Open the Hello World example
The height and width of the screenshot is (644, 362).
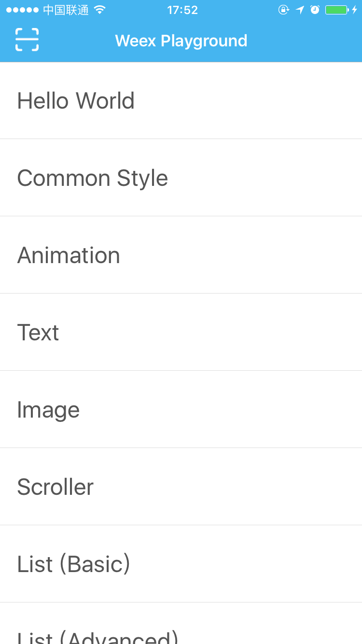[x=181, y=100]
